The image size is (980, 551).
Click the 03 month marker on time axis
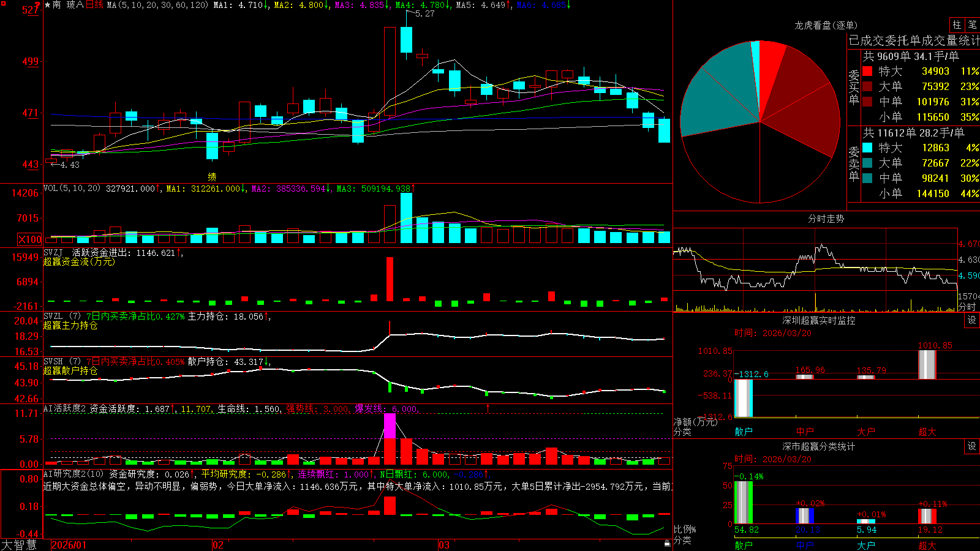pos(444,545)
